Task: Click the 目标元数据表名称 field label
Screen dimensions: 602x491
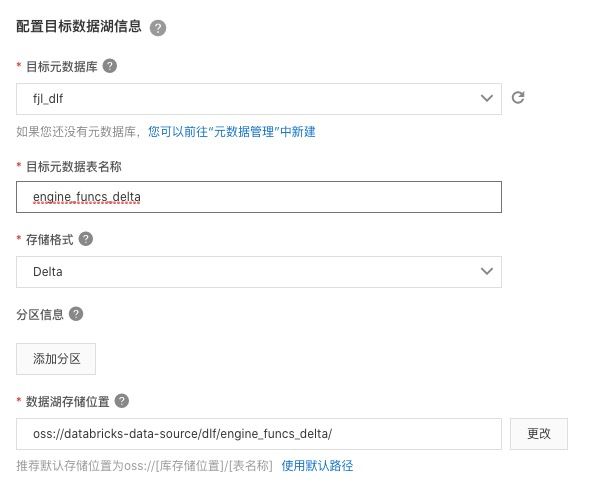Action: pyautogui.click(x=74, y=167)
